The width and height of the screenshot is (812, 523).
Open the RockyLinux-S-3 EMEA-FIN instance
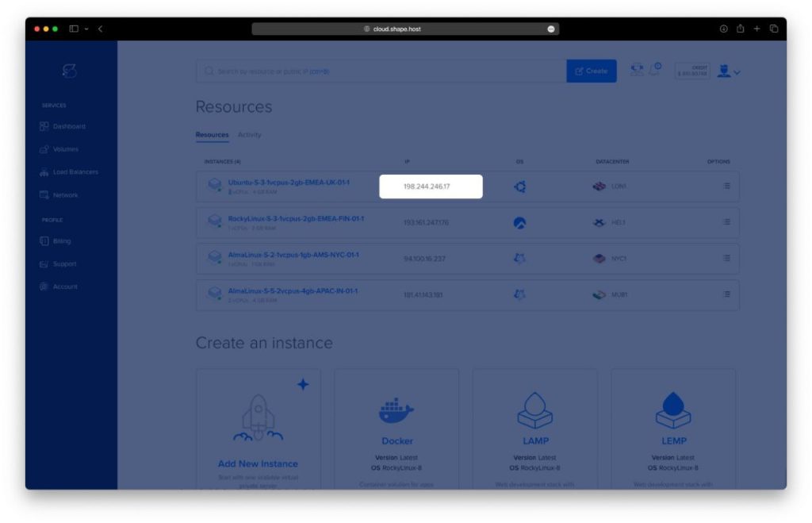[x=296, y=219]
